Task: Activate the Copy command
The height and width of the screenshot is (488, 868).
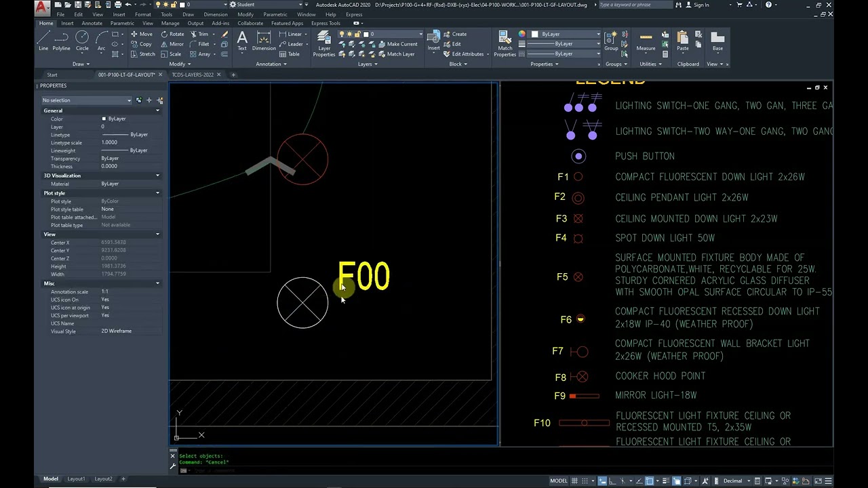Action: pos(141,44)
